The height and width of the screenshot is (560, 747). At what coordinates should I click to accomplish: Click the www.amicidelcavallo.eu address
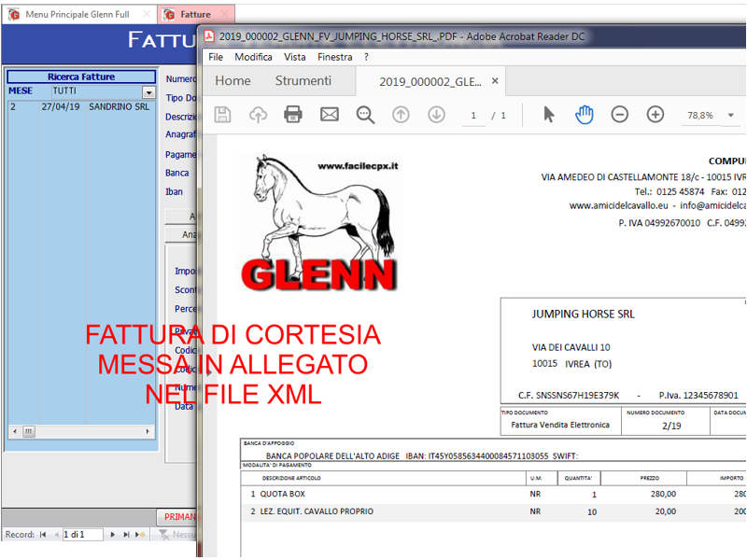[619, 205]
